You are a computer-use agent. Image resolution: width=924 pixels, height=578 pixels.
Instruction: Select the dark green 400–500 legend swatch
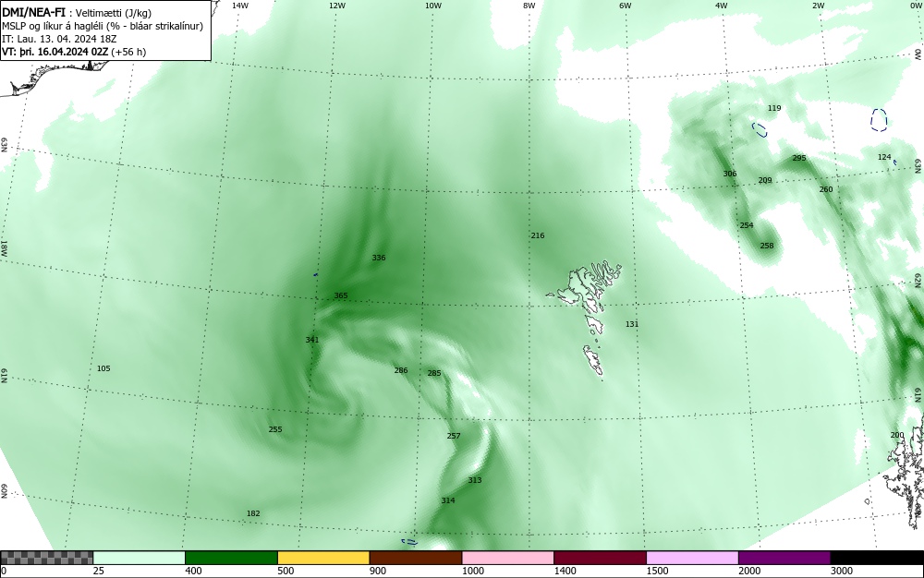(231, 558)
